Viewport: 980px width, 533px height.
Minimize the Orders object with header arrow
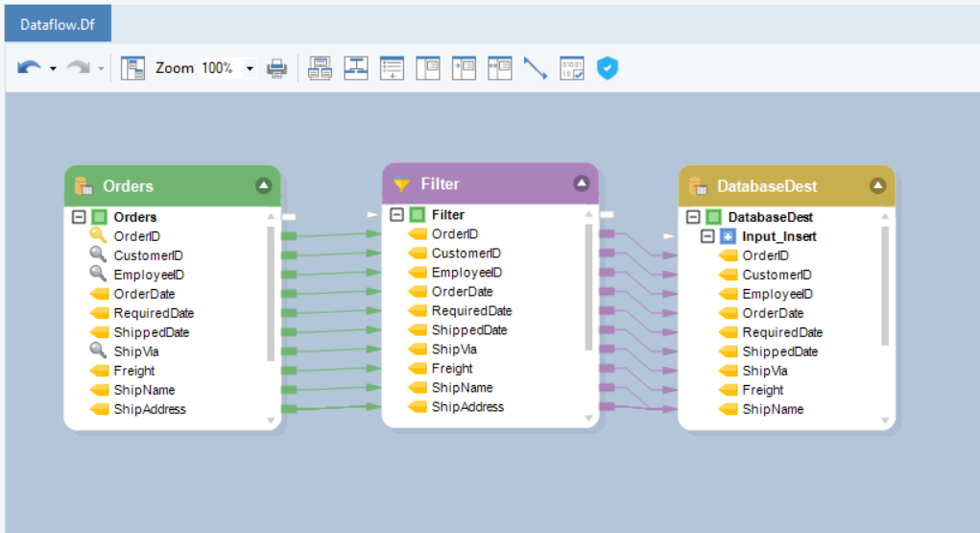[263, 185]
